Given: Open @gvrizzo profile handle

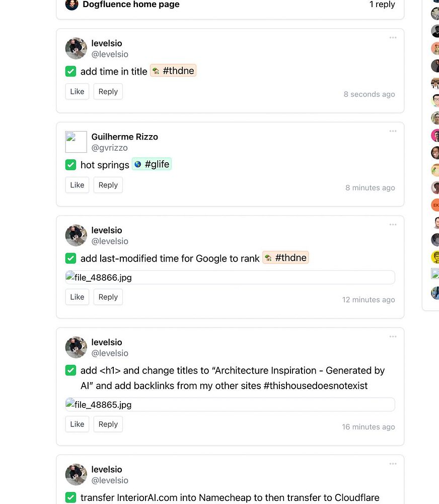Looking at the screenshot, I should (109, 148).
